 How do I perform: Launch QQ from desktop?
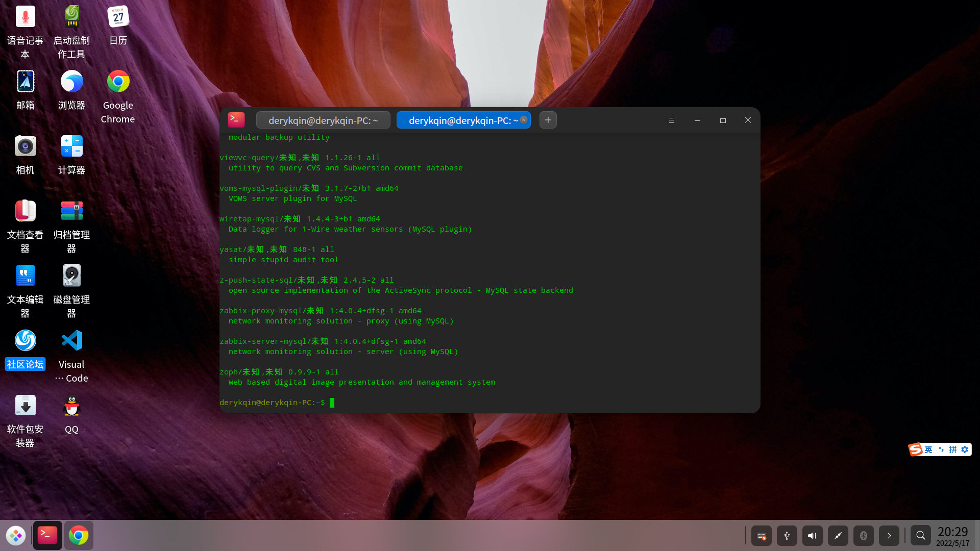click(71, 406)
